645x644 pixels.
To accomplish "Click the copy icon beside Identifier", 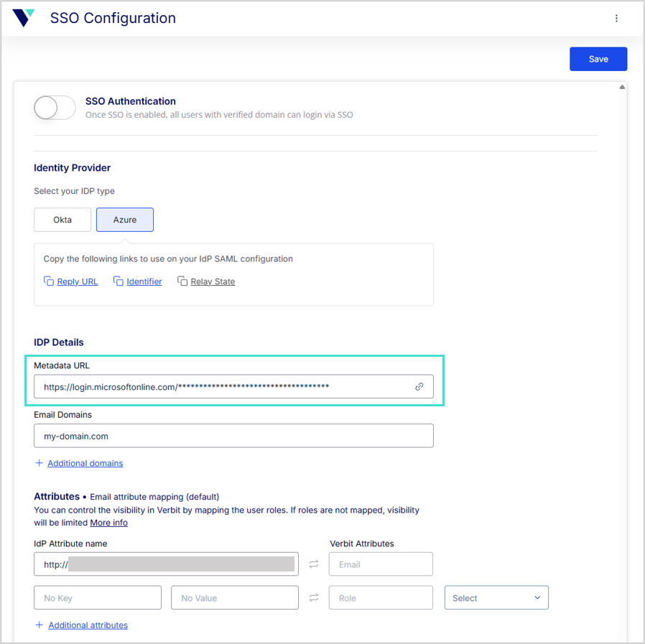I will pos(118,281).
